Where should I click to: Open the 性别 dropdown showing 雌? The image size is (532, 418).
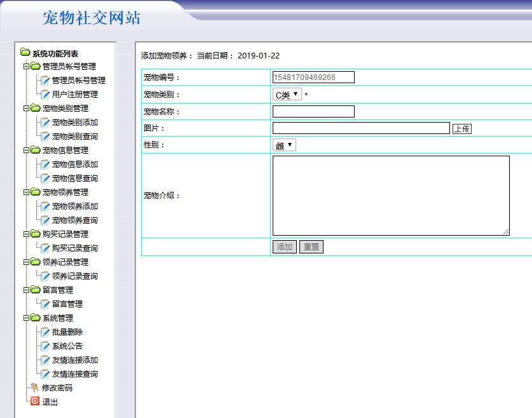coord(284,145)
